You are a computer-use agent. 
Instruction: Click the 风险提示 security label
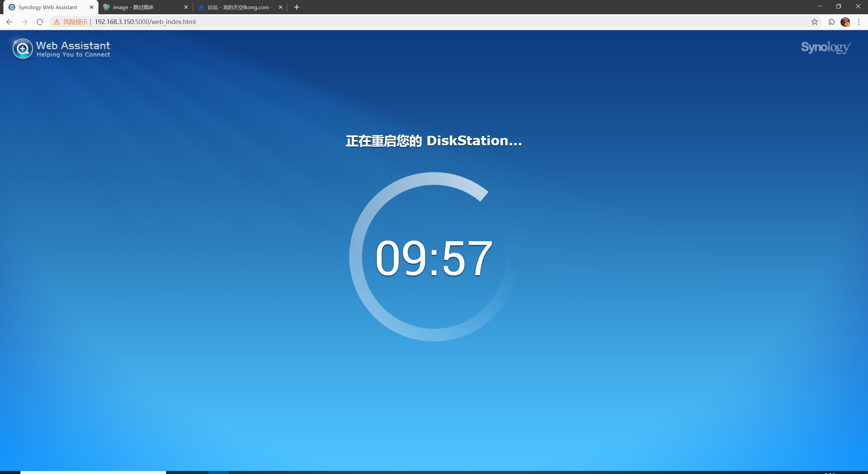click(x=75, y=22)
